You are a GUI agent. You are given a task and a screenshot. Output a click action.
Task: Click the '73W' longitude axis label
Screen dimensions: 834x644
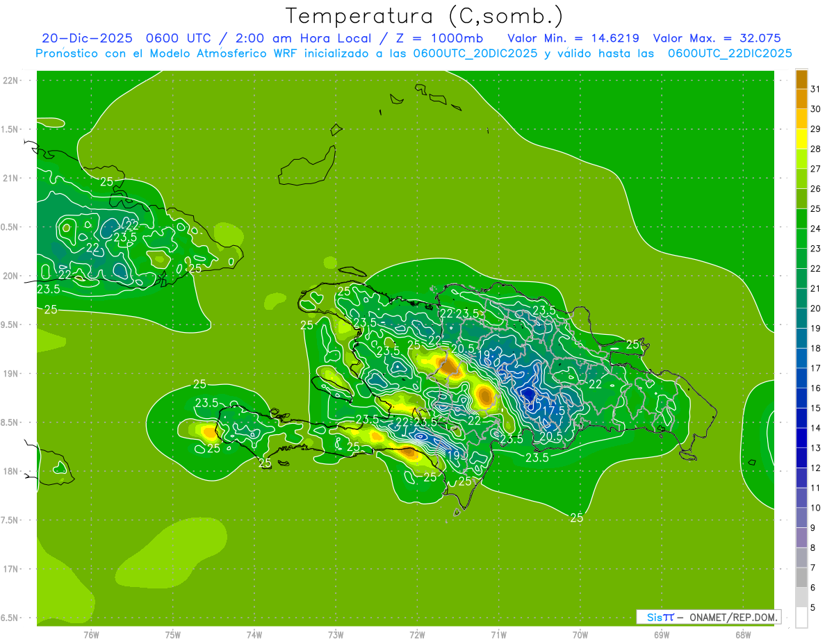tap(336, 635)
